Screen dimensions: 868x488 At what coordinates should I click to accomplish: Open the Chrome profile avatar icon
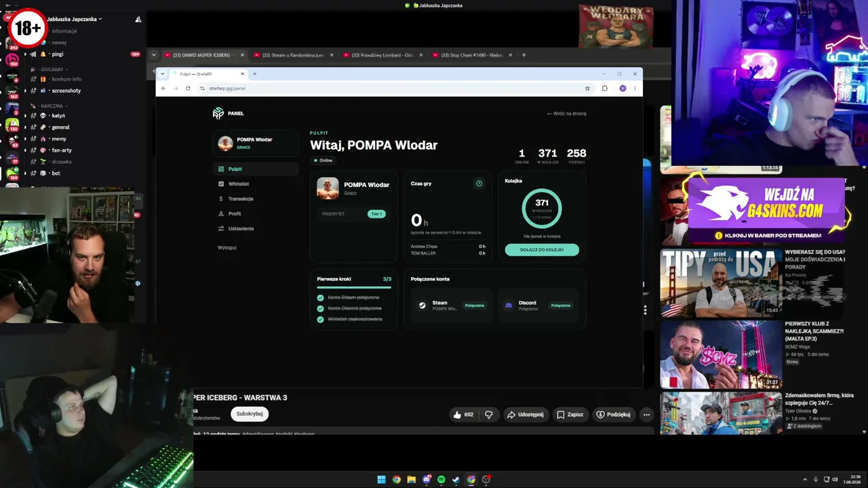(623, 88)
